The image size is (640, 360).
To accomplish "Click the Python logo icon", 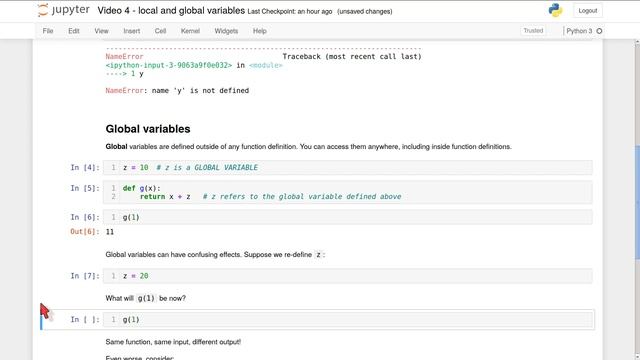I will [x=555, y=10].
